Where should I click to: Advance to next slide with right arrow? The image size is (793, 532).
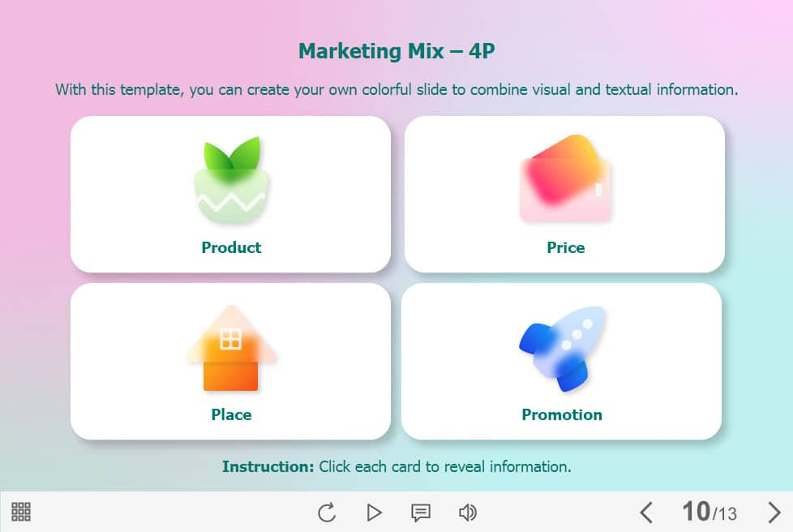coord(774,513)
